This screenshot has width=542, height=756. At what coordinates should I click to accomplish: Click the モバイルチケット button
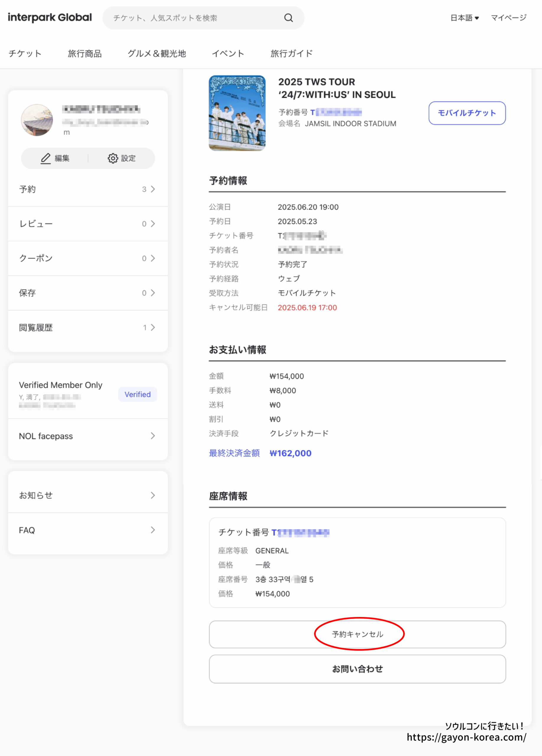pyautogui.click(x=467, y=113)
